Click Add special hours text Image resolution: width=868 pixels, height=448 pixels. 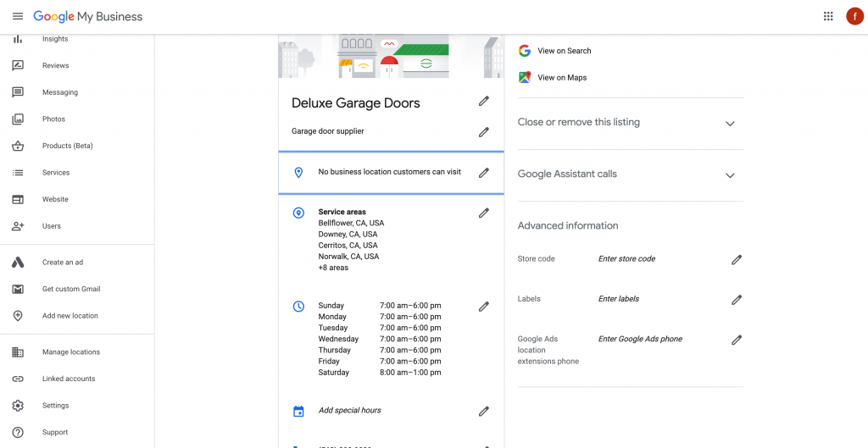(349, 411)
